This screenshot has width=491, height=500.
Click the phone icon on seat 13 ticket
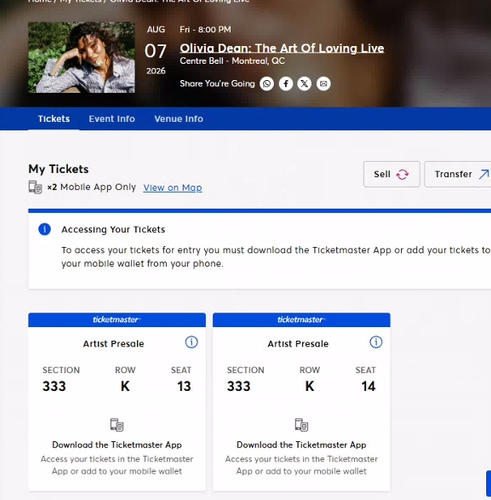(117, 425)
